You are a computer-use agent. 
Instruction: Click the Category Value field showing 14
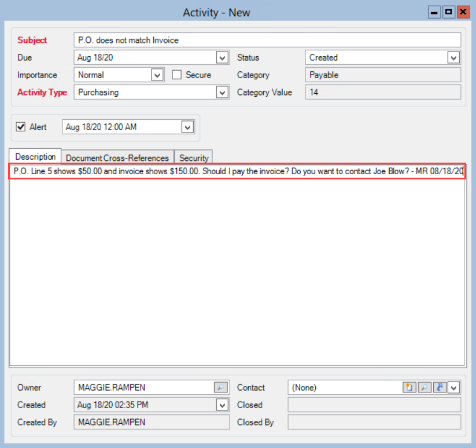(383, 92)
